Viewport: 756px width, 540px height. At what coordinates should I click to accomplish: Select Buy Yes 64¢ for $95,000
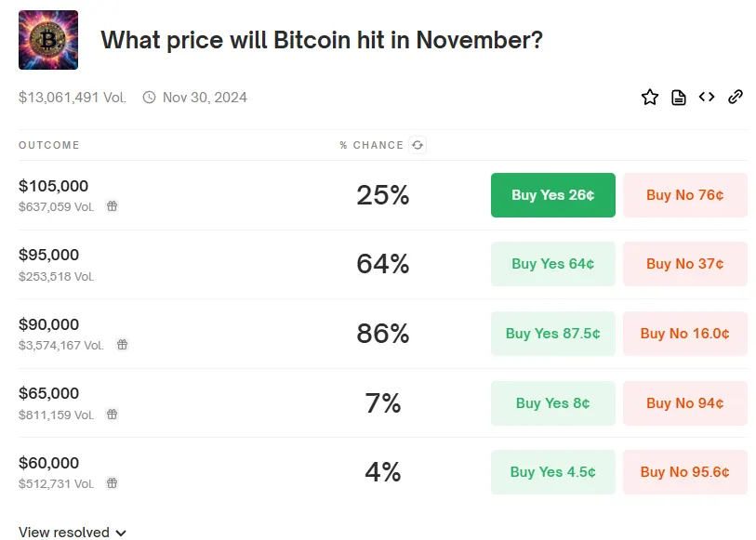click(x=552, y=264)
